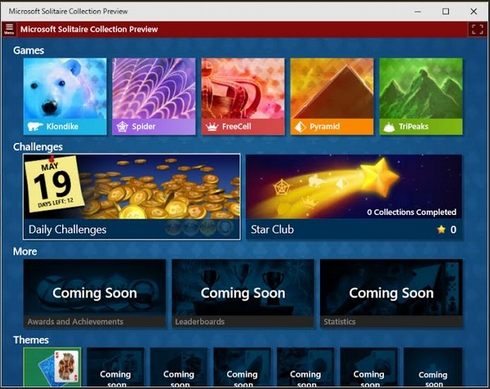Click the Challenges section heading
490x389 pixels.
point(38,147)
